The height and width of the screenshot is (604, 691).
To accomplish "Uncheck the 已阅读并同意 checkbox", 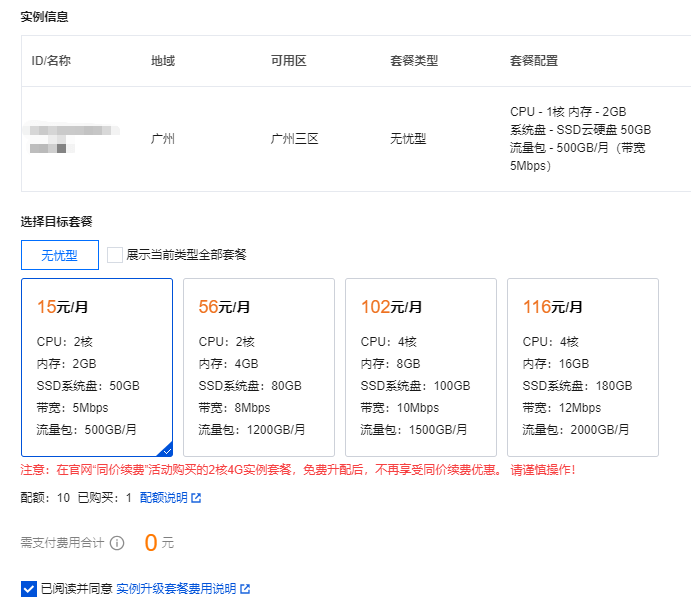I will [29, 589].
